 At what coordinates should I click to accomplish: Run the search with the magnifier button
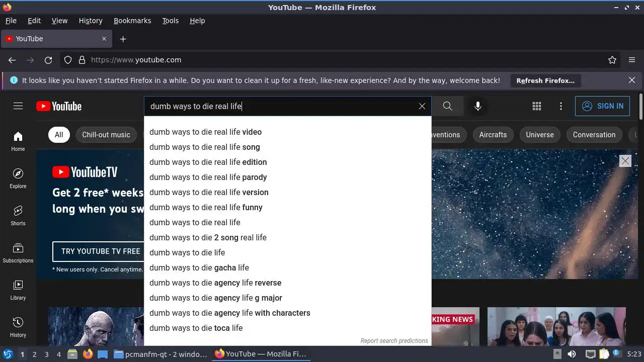(x=447, y=106)
